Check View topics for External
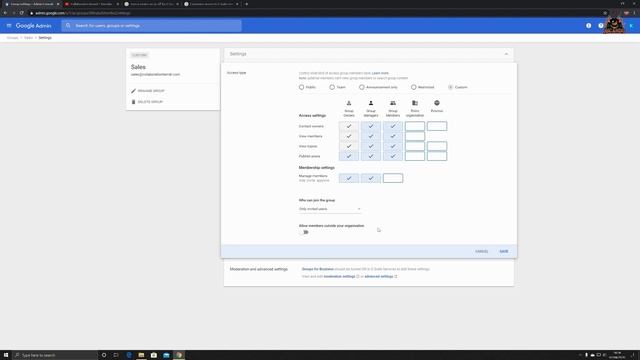Image resolution: width=640 pixels, height=360 pixels. click(437, 146)
